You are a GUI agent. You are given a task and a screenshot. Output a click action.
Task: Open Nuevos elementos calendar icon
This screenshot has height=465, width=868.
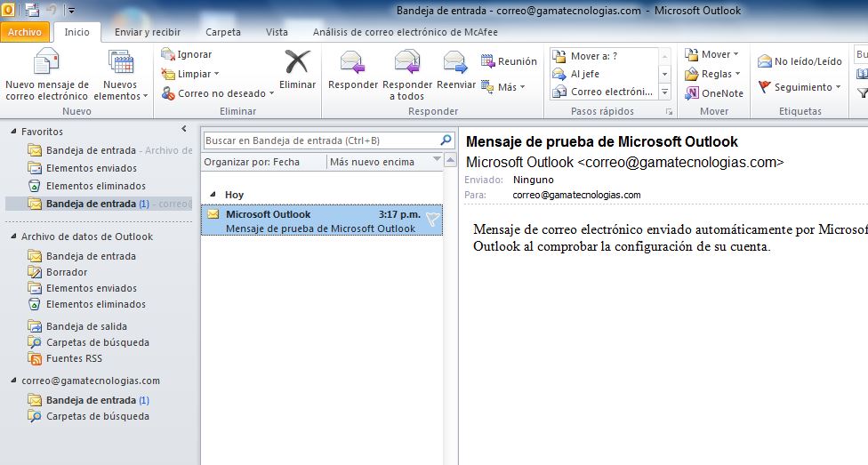coord(121,61)
